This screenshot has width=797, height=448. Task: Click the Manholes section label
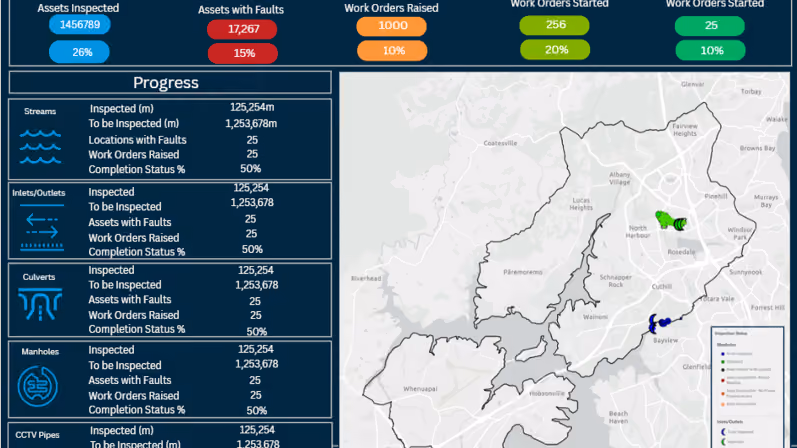(x=40, y=352)
